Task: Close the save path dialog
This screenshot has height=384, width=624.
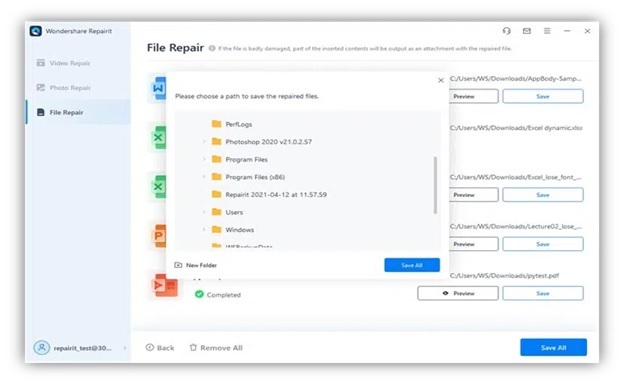Action: pos(441,80)
